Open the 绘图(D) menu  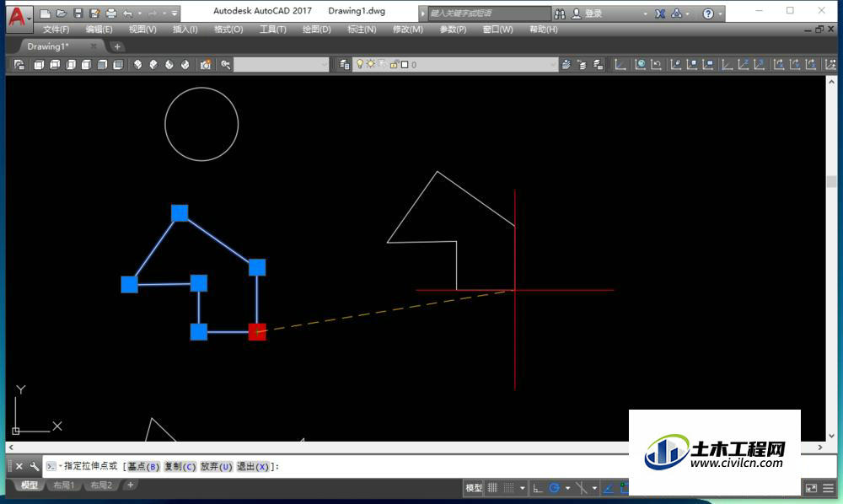pyautogui.click(x=316, y=29)
